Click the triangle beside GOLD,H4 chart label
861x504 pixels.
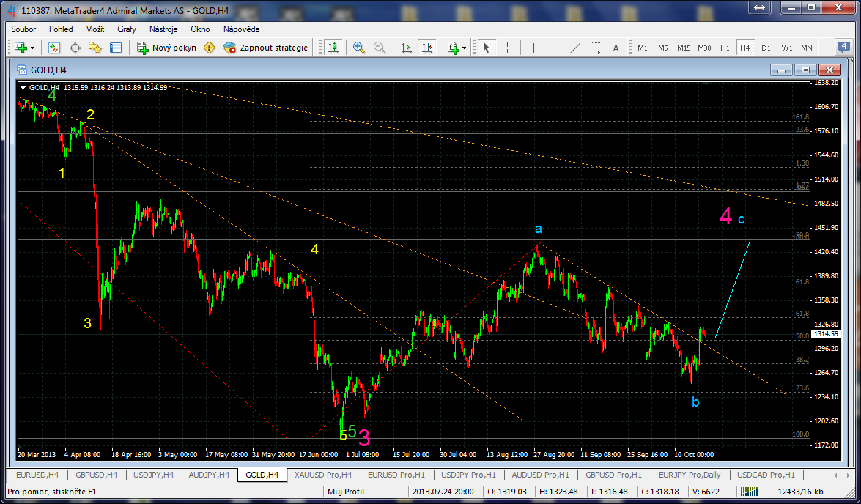(x=23, y=87)
